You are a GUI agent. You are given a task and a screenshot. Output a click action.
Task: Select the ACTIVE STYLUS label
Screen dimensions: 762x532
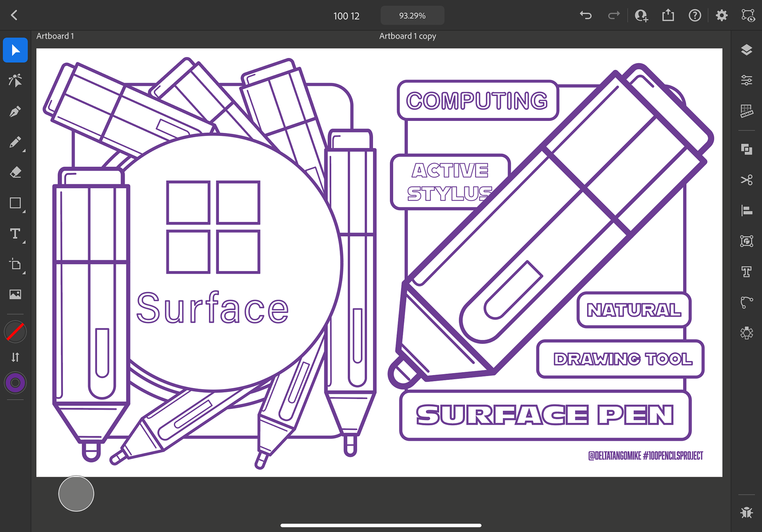click(x=450, y=182)
